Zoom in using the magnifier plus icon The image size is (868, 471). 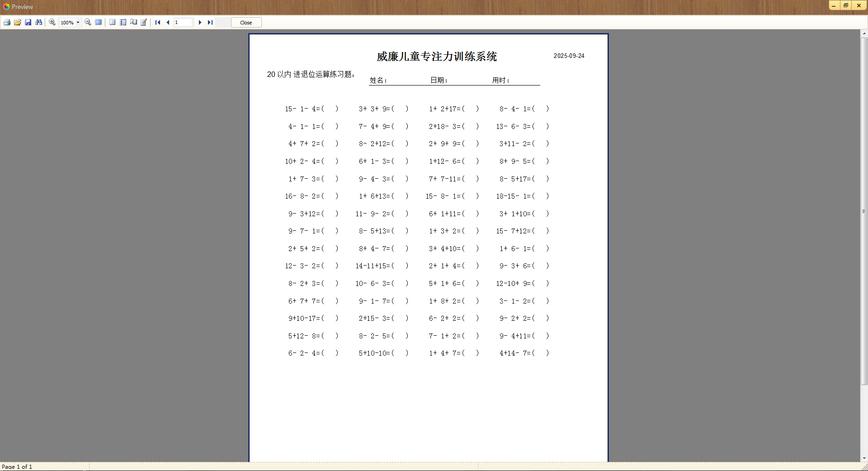52,22
